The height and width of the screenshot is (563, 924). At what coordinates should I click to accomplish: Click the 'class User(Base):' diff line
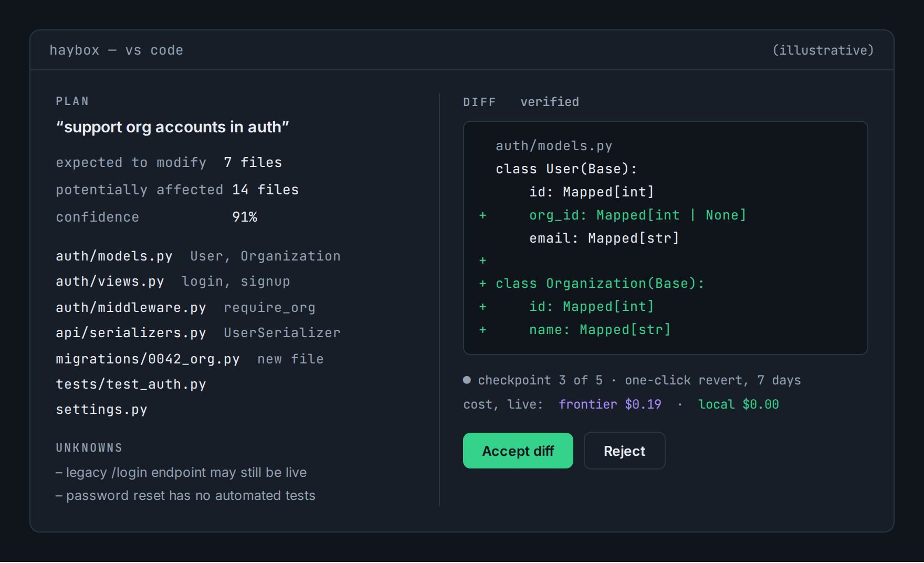tap(566, 169)
